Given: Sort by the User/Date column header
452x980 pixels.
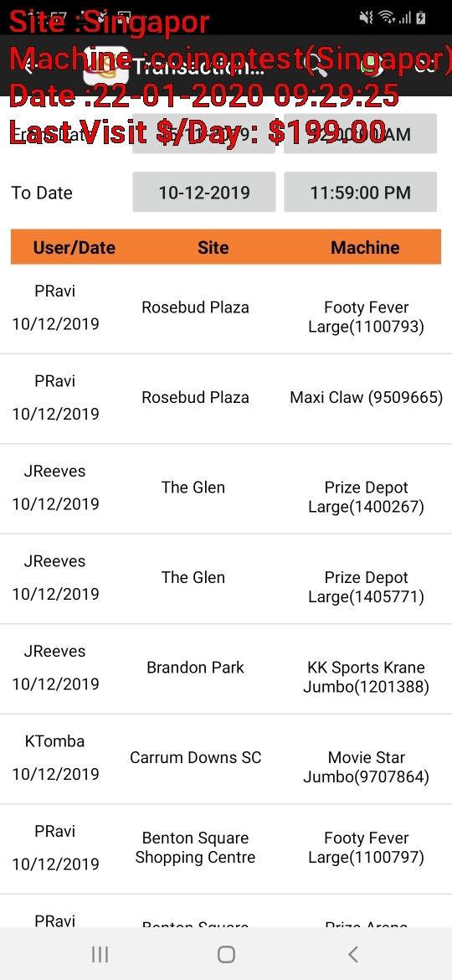Looking at the screenshot, I should (74, 247).
